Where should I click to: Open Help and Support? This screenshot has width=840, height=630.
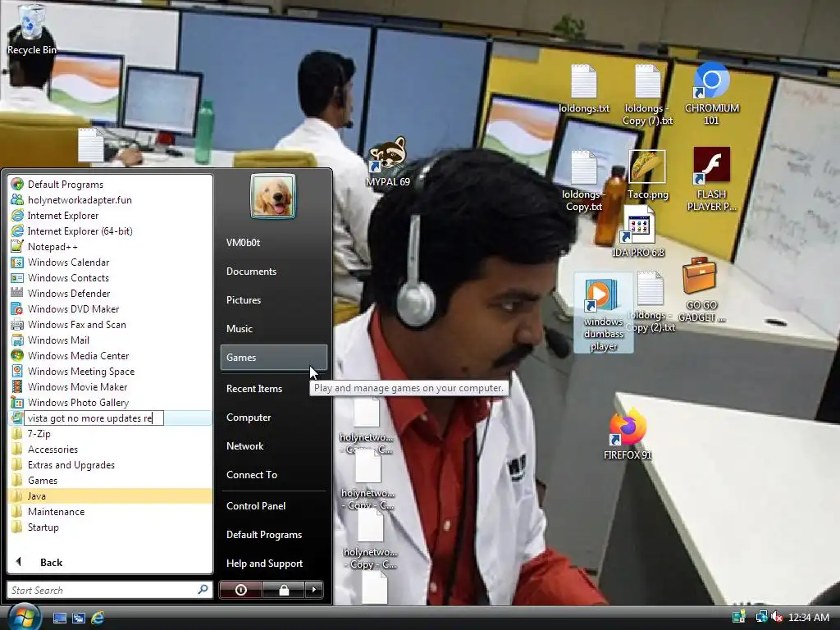click(x=273, y=563)
